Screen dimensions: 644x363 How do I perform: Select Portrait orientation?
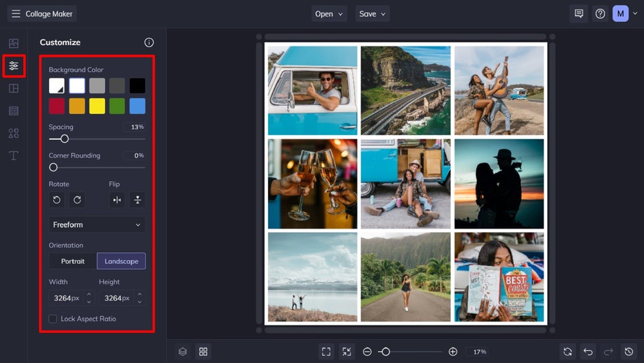tap(73, 261)
